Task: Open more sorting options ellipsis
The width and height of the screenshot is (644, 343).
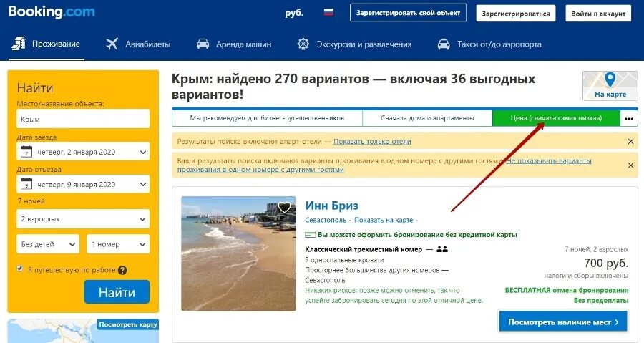Action: (x=629, y=119)
